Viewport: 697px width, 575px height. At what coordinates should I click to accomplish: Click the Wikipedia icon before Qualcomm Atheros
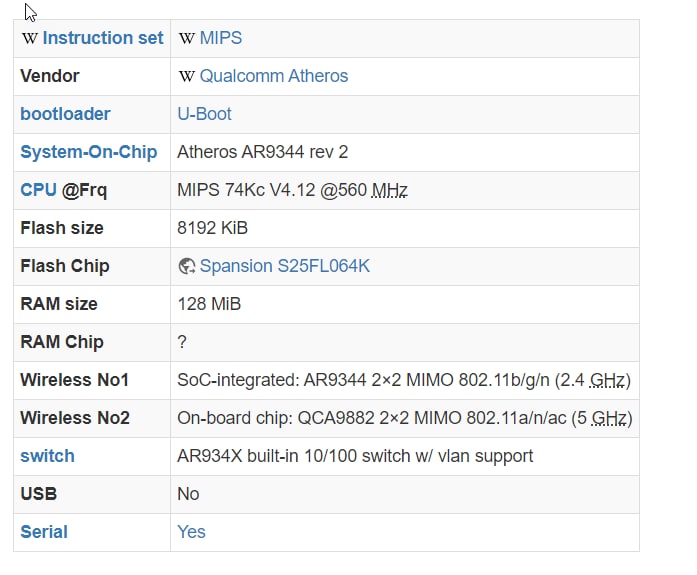pyautogui.click(x=187, y=76)
